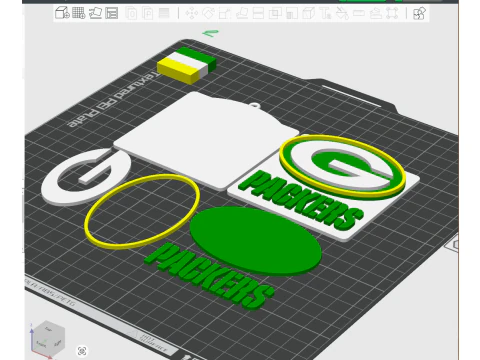Open the Mesh boolean tool
The image size is (480, 360).
tap(275, 14)
